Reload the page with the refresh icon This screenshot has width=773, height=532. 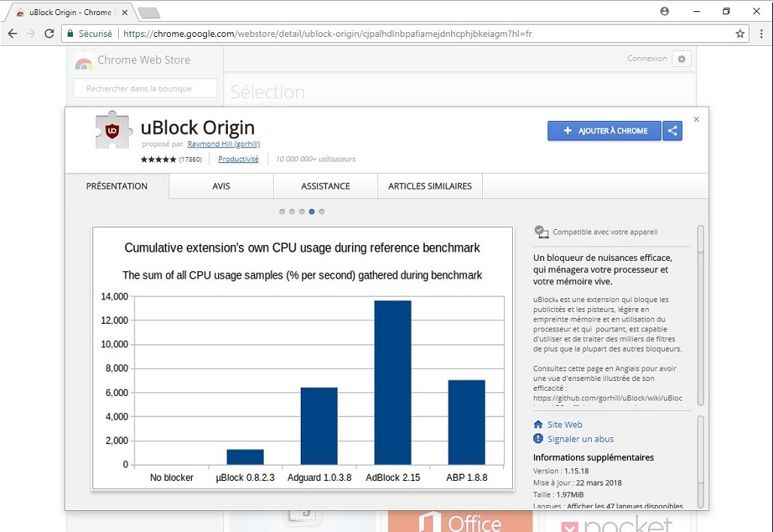(50, 34)
